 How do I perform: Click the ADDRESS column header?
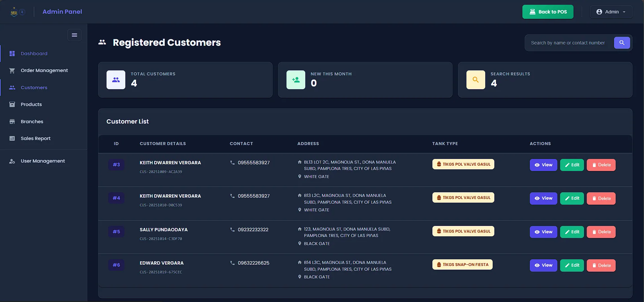(x=308, y=143)
